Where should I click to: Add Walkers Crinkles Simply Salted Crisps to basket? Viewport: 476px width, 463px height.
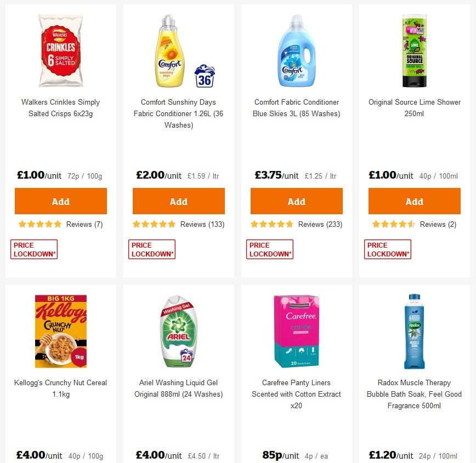tap(60, 201)
